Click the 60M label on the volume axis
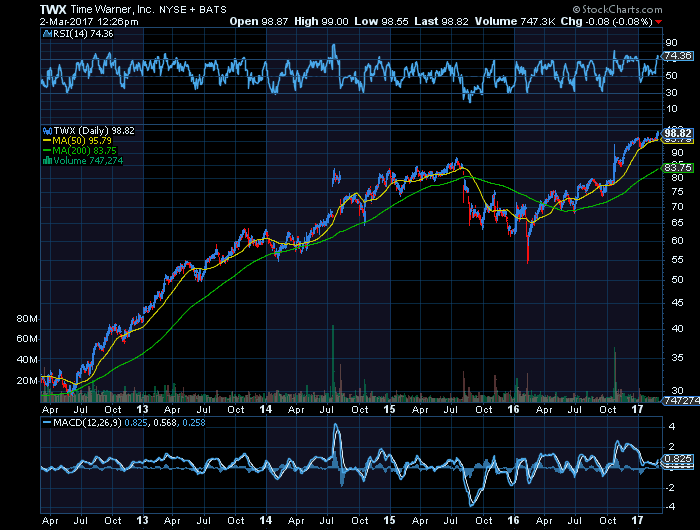 coord(27,339)
